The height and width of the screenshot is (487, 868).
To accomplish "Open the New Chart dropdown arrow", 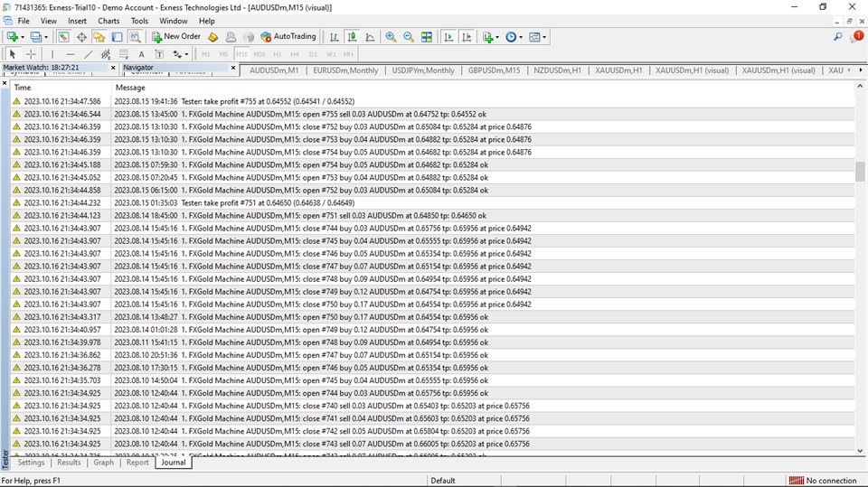I will coord(22,37).
